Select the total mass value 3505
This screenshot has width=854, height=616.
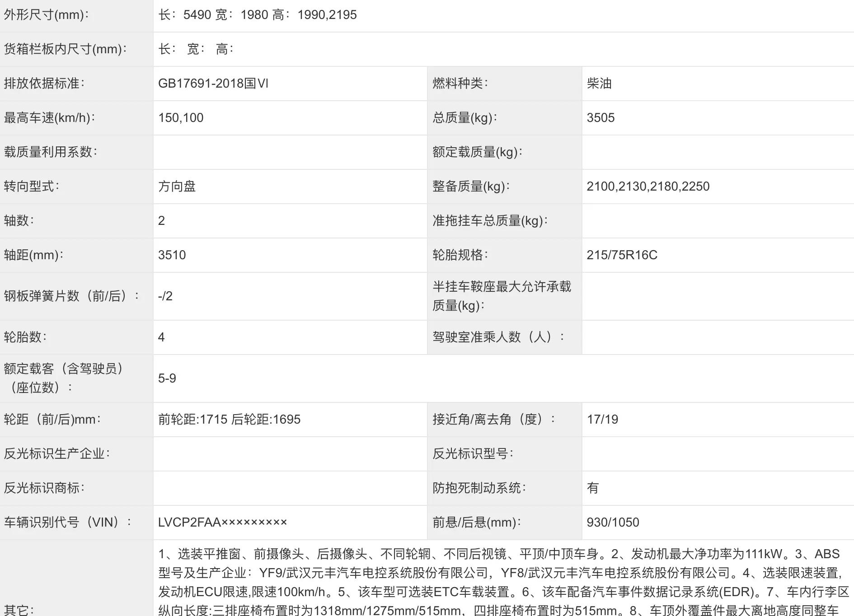601,118
